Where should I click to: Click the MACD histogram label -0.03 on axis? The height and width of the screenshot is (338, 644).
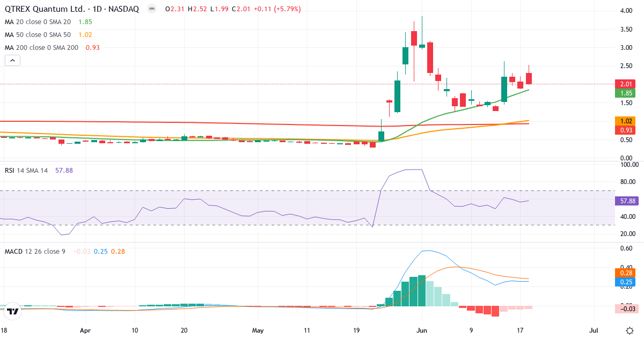pos(626,308)
